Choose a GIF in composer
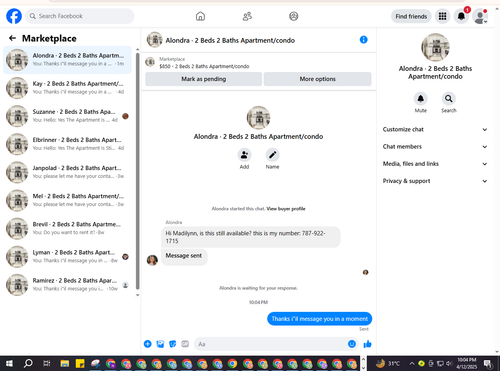The image size is (500, 371). (x=185, y=344)
